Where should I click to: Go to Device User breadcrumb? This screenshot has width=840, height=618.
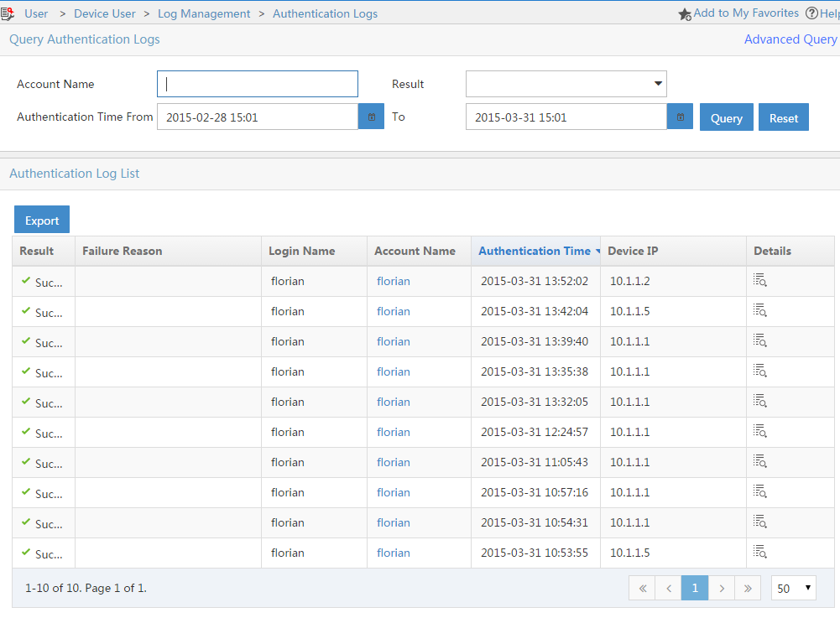click(x=105, y=13)
